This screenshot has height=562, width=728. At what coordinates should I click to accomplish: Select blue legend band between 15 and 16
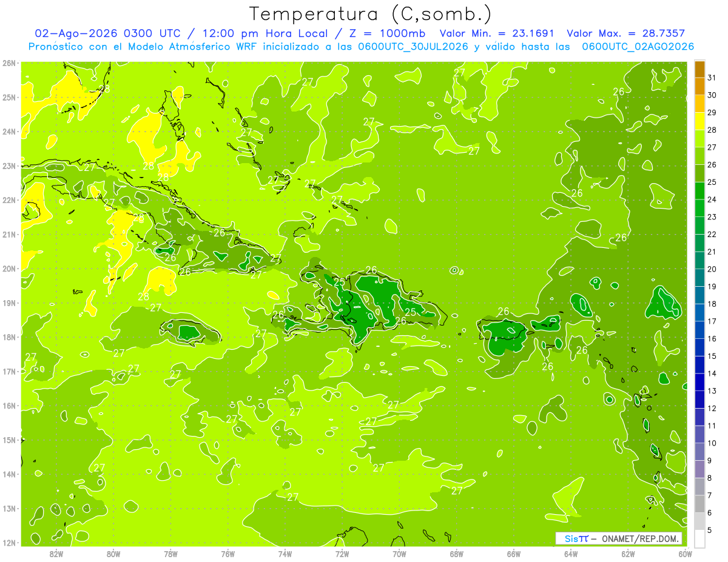coord(699,348)
